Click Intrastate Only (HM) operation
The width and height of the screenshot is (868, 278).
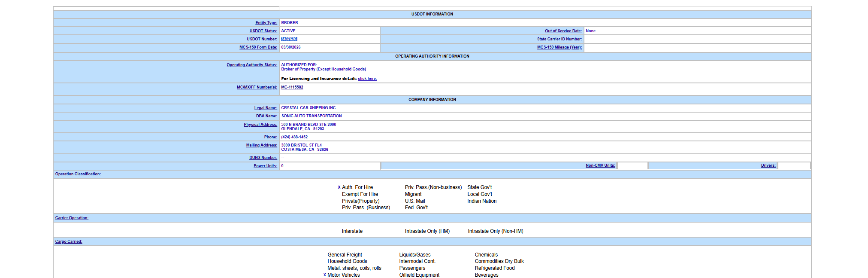427,231
